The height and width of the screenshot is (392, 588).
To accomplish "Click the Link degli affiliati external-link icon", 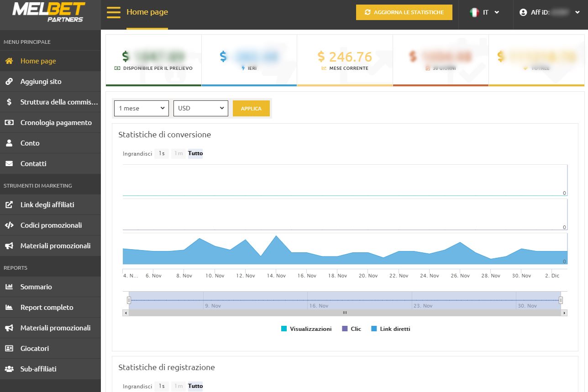I will pos(9,204).
